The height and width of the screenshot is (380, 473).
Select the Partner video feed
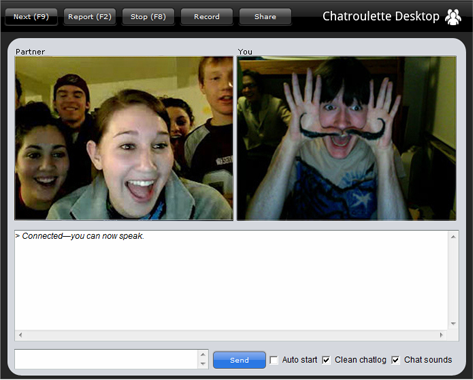tap(124, 138)
